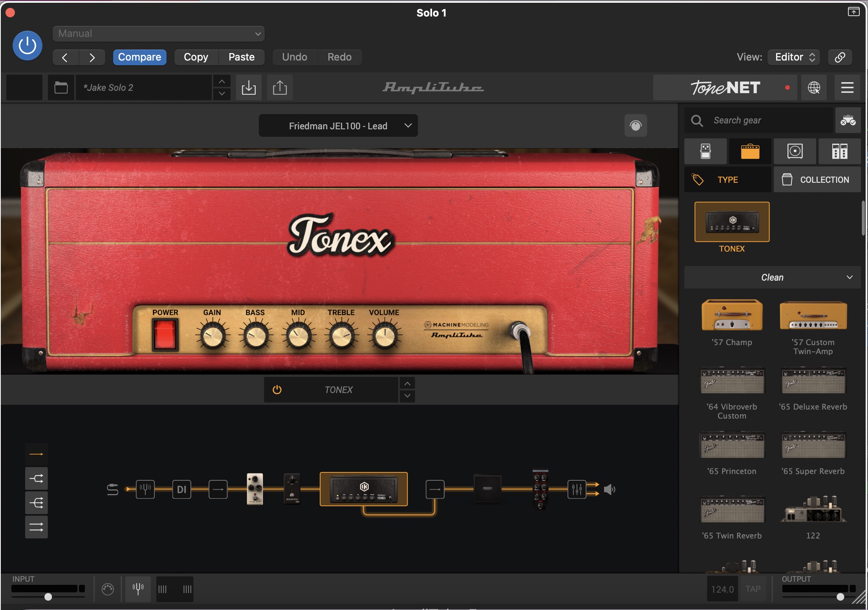Select the speaker cabinet gear tab
The width and height of the screenshot is (868, 610).
795,151
